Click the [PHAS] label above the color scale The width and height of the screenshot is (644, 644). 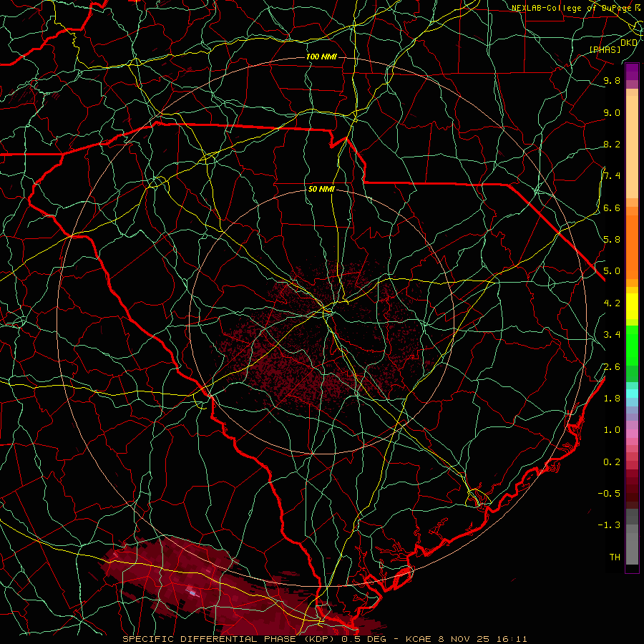tap(605, 49)
